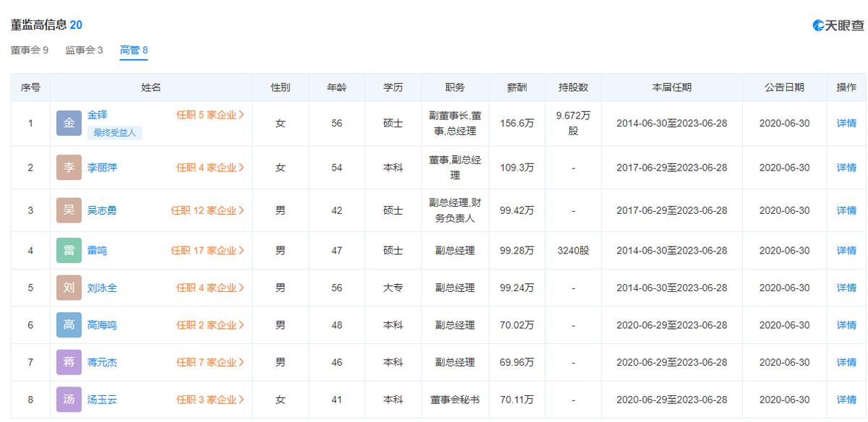The image size is (868, 422).
Task: Click 高海鸣's blue avatar icon
Action: coord(69,324)
